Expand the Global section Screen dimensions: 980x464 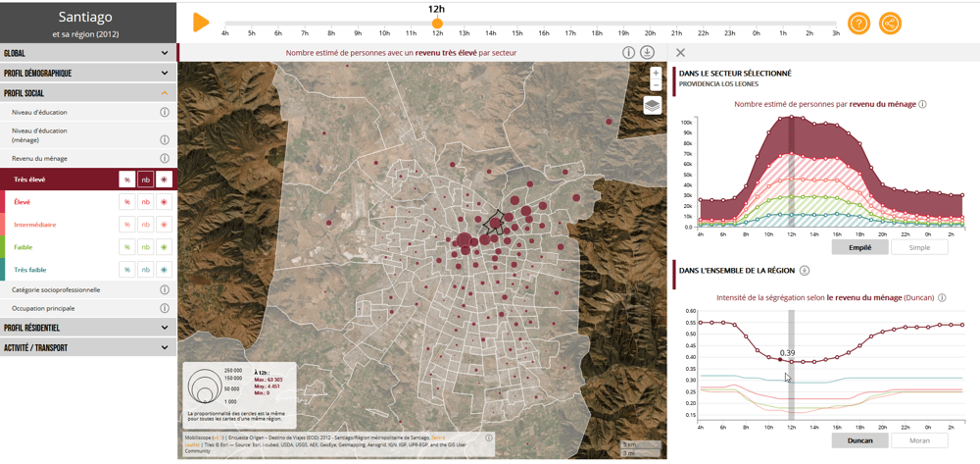[89, 54]
